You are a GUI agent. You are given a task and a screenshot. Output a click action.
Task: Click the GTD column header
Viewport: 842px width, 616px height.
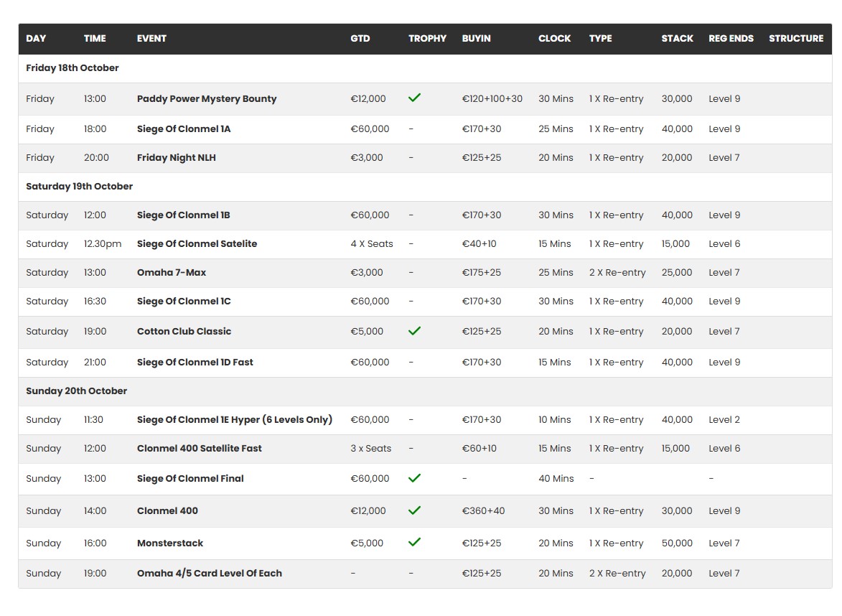[x=360, y=39]
